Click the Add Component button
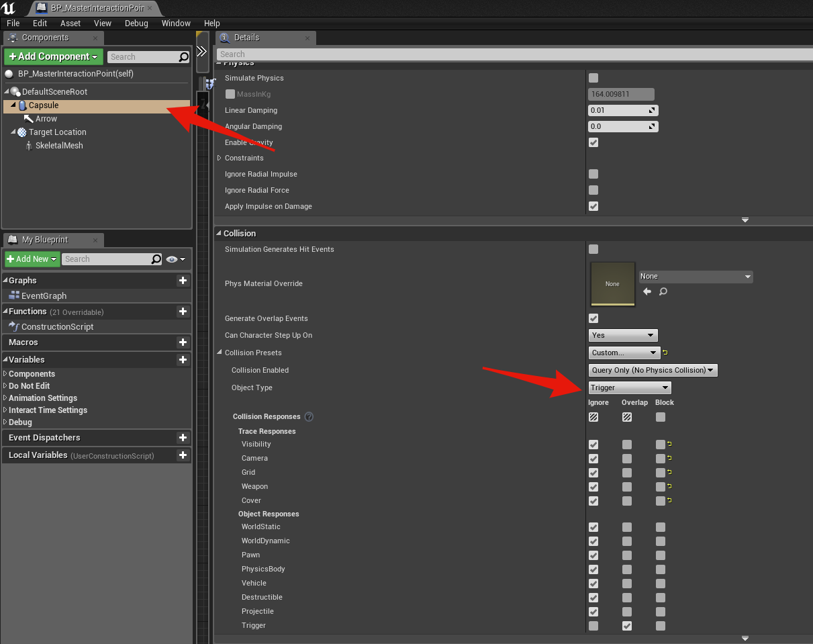 pyautogui.click(x=54, y=57)
